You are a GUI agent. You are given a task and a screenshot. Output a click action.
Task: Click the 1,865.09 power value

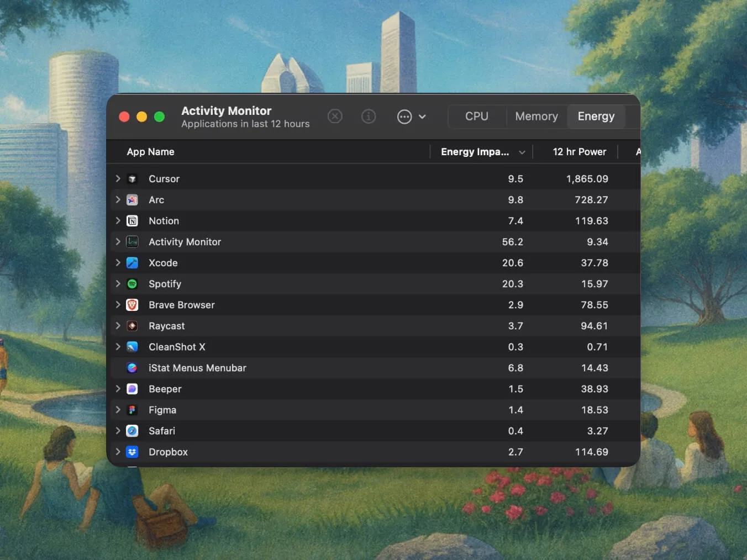click(x=587, y=179)
